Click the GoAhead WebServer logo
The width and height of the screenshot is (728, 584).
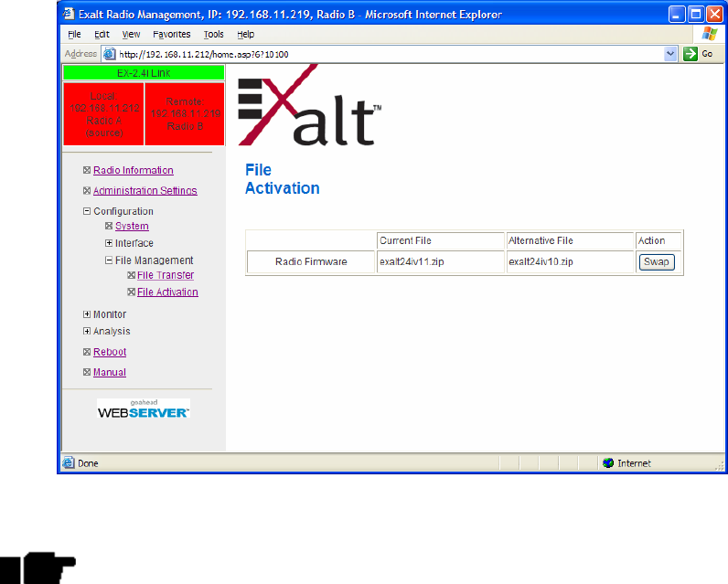tap(144, 409)
